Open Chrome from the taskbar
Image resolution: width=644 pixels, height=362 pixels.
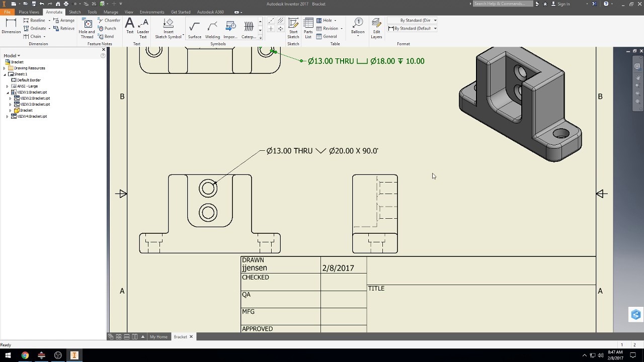tap(25, 355)
